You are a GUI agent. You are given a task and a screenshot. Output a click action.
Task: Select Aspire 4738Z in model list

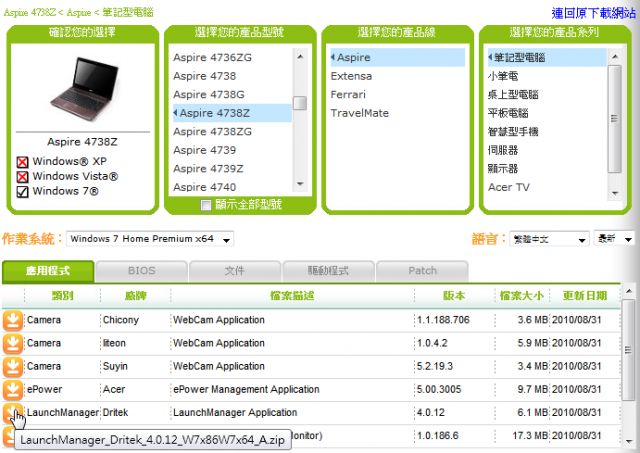(232, 113)
